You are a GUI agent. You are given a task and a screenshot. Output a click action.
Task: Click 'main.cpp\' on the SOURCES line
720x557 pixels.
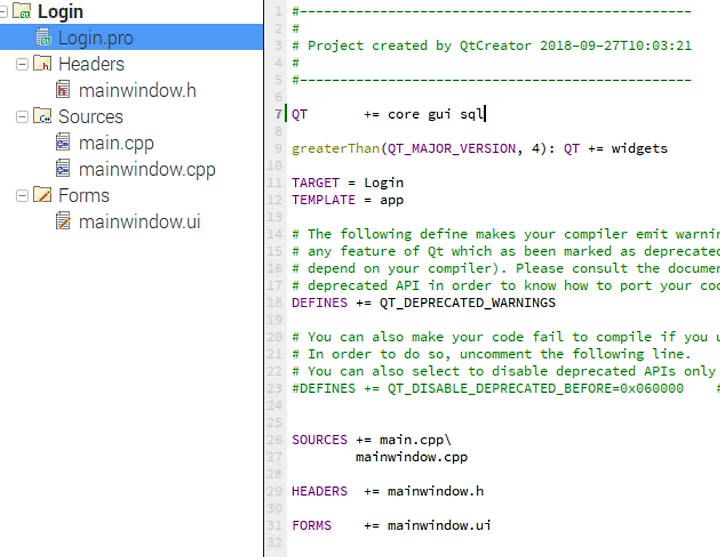[x=416, y=440]
